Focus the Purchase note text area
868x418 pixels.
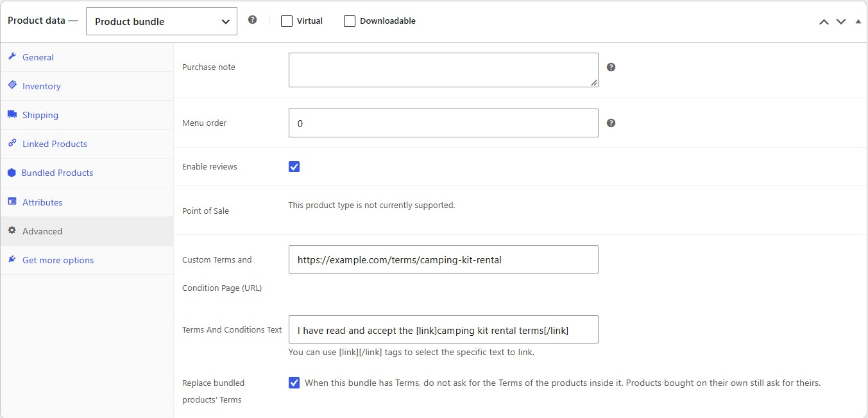coord(443,70)
